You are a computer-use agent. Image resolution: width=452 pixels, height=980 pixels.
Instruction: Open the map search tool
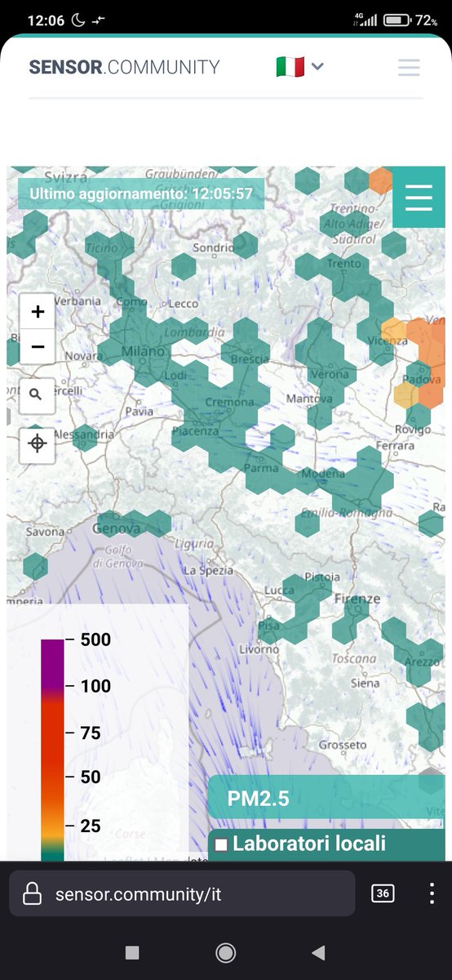(38, 395)
